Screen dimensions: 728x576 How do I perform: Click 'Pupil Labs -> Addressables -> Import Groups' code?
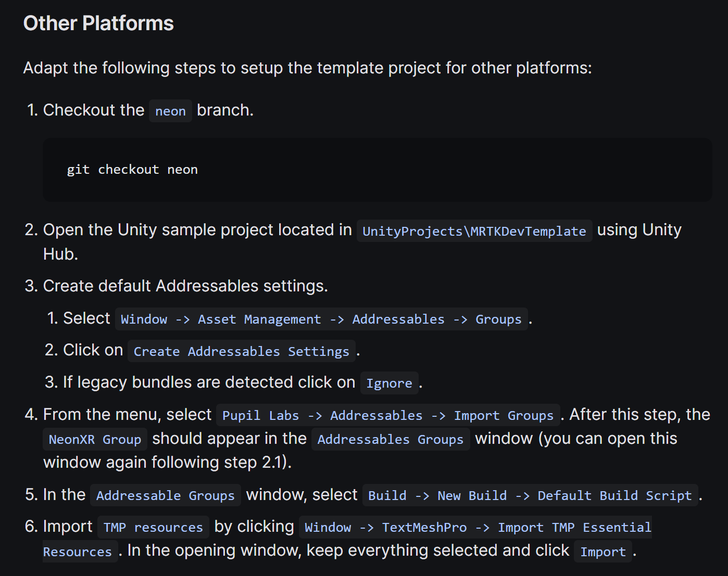pyautogui.click(x=388, y=415)
